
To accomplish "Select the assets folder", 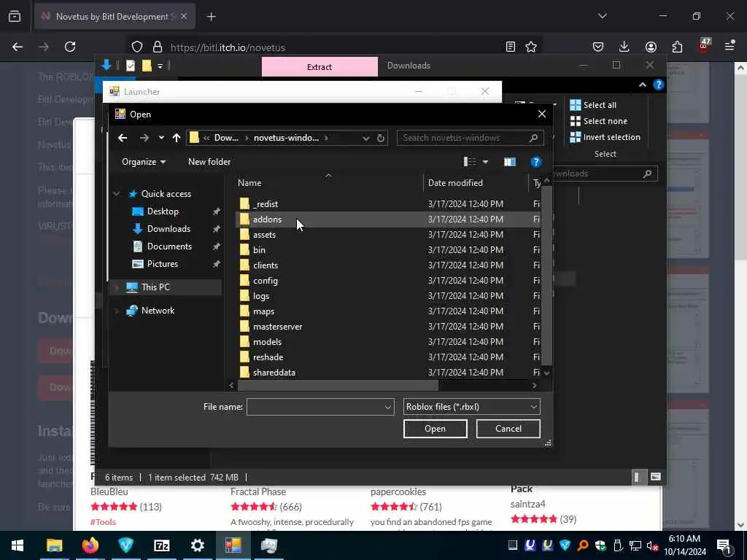I will pos(264,235).
